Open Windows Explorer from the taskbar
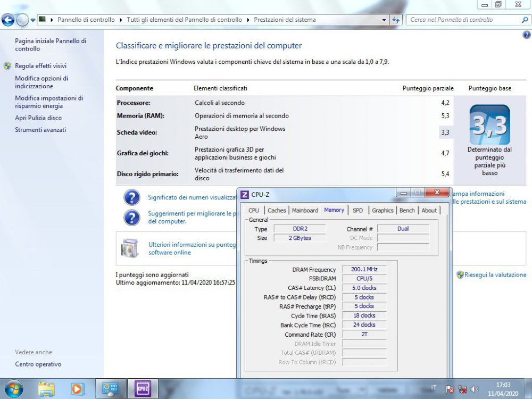This screenshot has height=399, width=532. 47,388
